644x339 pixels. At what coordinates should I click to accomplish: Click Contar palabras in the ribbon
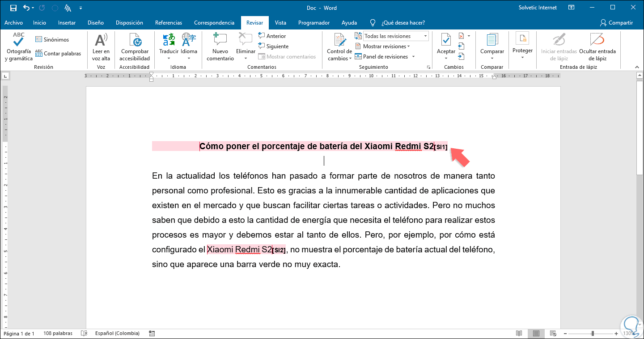tap(58, 54)
